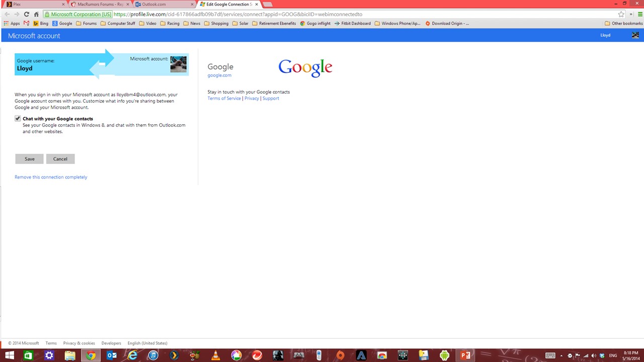Screen dimensions: 644x362
Task: Go to the browser Home page
Action: coord(36,14)
